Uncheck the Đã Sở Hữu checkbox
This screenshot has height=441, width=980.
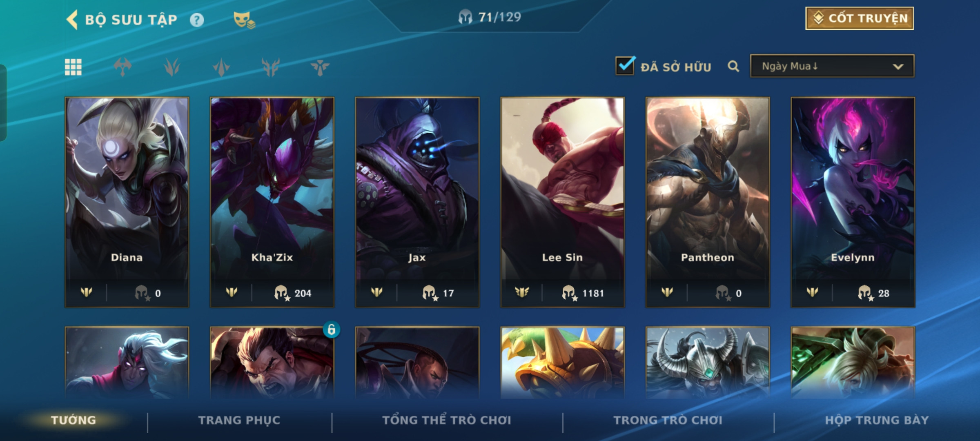point(625,66)
